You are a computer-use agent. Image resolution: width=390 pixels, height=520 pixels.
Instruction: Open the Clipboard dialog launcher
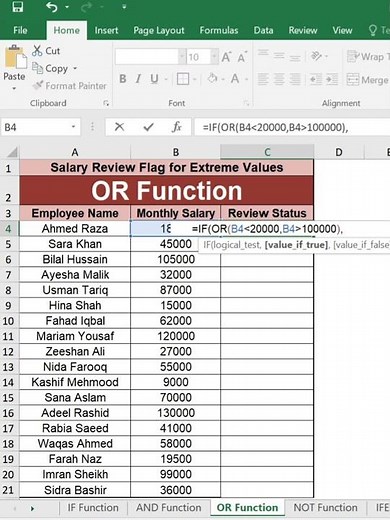106,103
